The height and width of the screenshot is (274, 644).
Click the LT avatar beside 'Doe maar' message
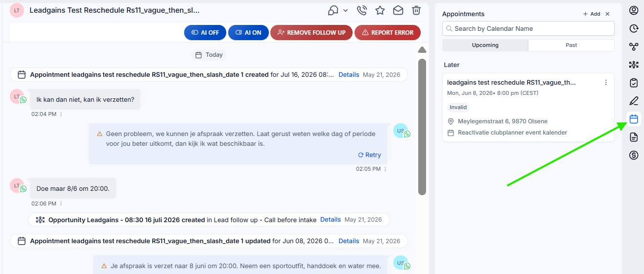pos(17,185)
